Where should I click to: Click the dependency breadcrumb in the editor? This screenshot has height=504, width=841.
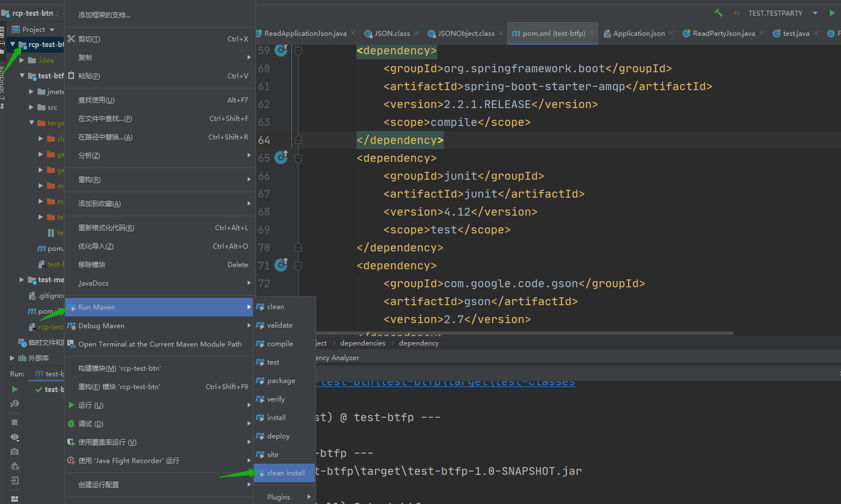point(419,343)
